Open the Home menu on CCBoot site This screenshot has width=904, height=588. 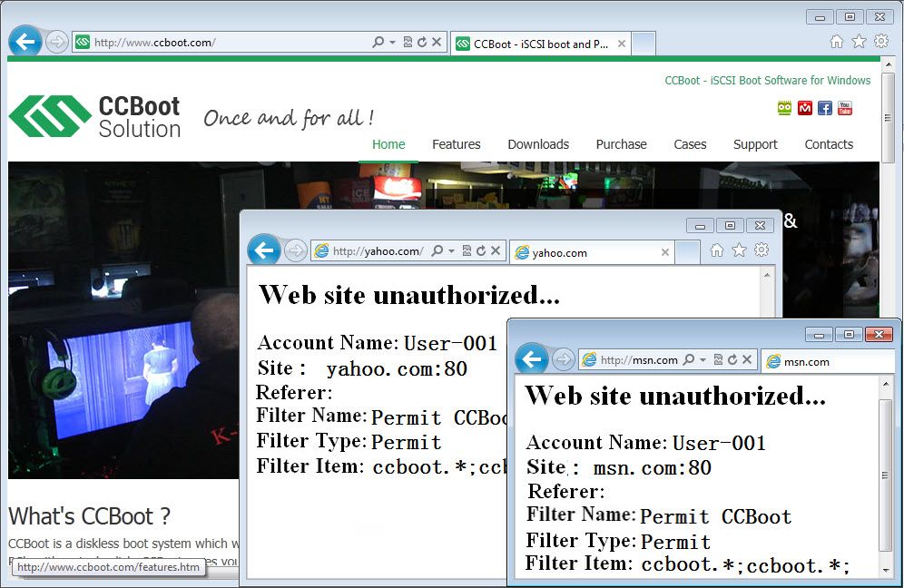388,144
